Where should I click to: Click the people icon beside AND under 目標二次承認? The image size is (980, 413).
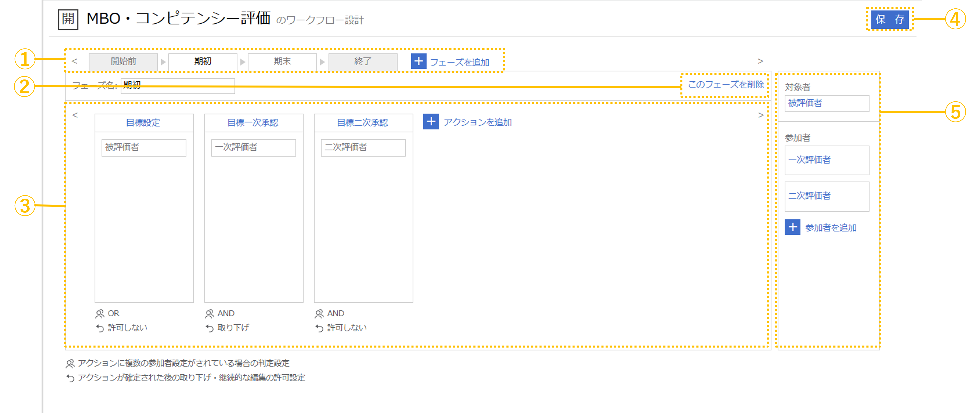click(319, 313)
